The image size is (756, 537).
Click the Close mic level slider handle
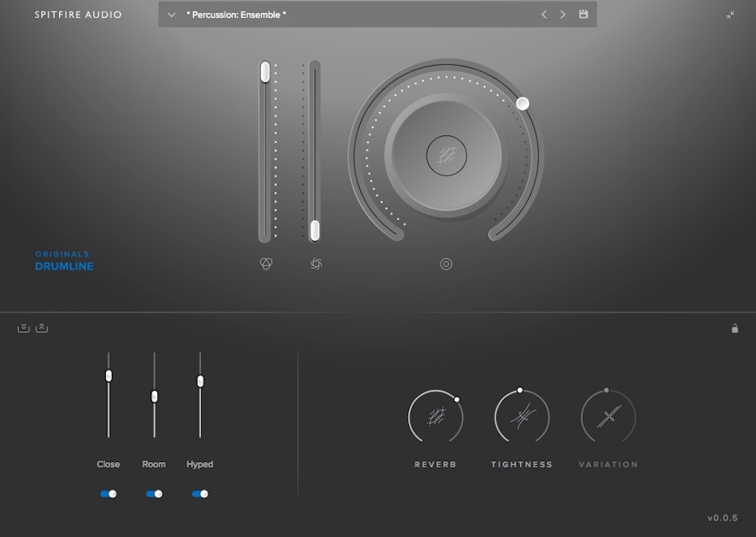point(108,375)
